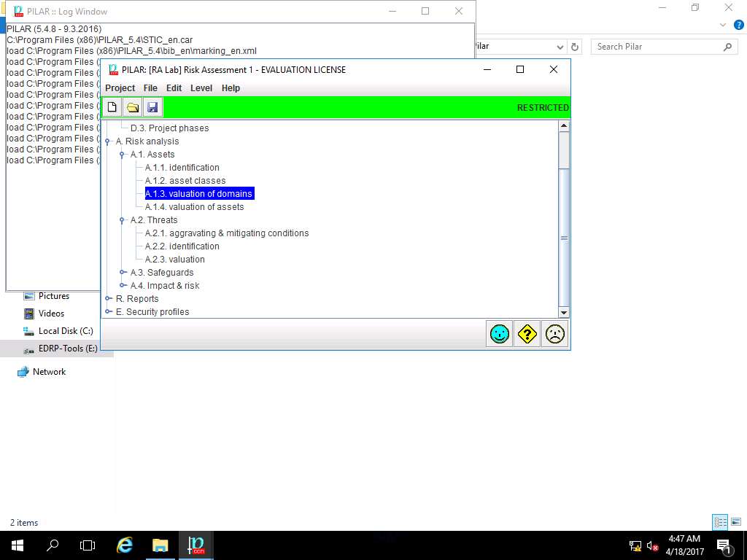Select A.2.3. valuation

pos(175,260)
